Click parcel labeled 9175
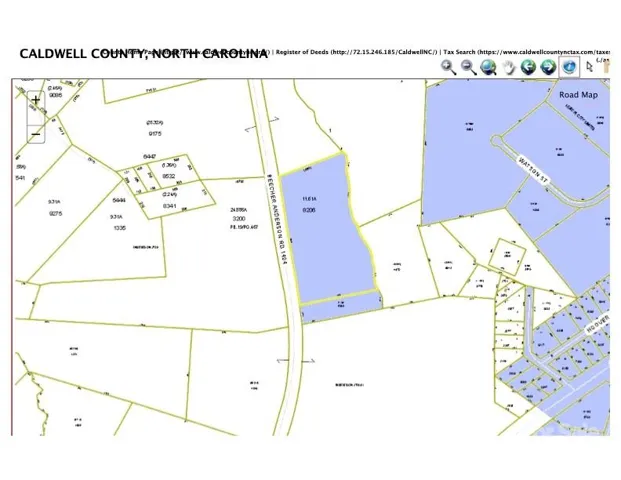The height and width of the screenshot is (480, 621). (x=155, y=133)
